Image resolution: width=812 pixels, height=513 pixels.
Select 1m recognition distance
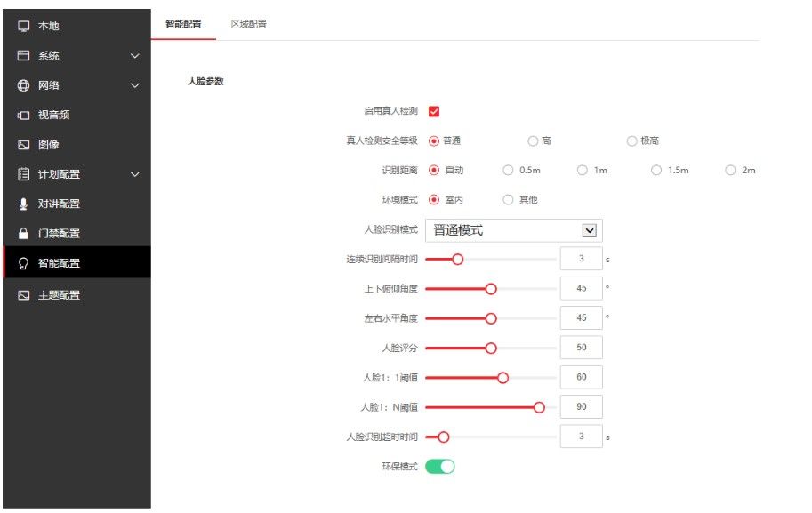coord(582,171)
